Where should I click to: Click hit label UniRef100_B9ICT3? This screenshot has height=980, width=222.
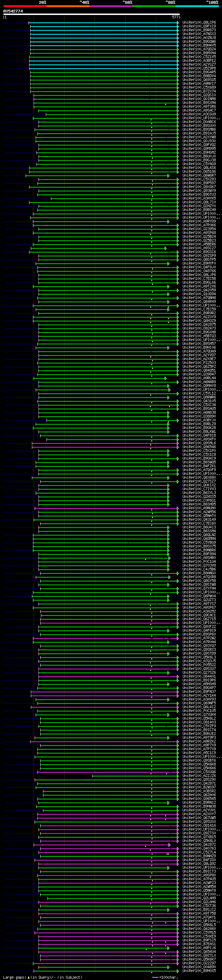[x=199, y=871]
